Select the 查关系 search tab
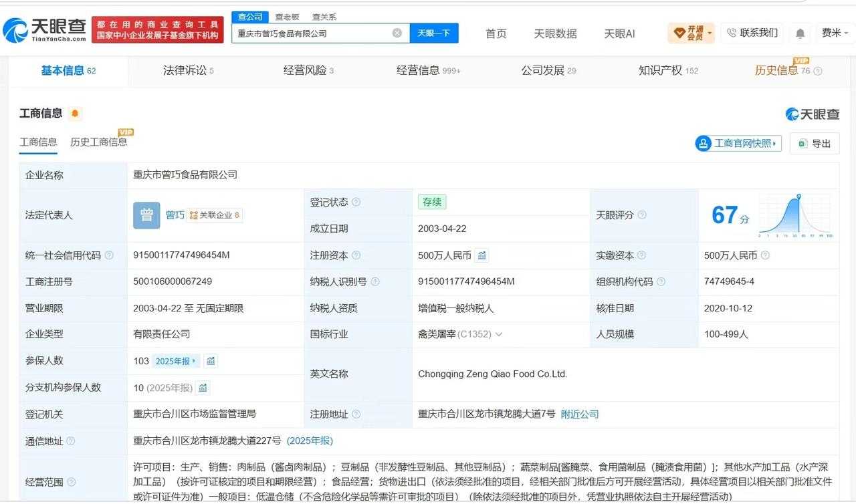Viewport: 856px width, 504px height. [324, 17]
